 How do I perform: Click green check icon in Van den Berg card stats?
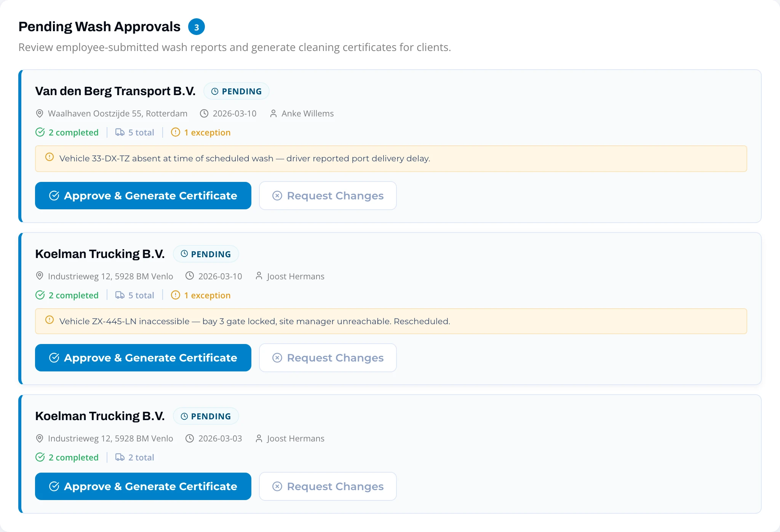(x=40, y=132)
